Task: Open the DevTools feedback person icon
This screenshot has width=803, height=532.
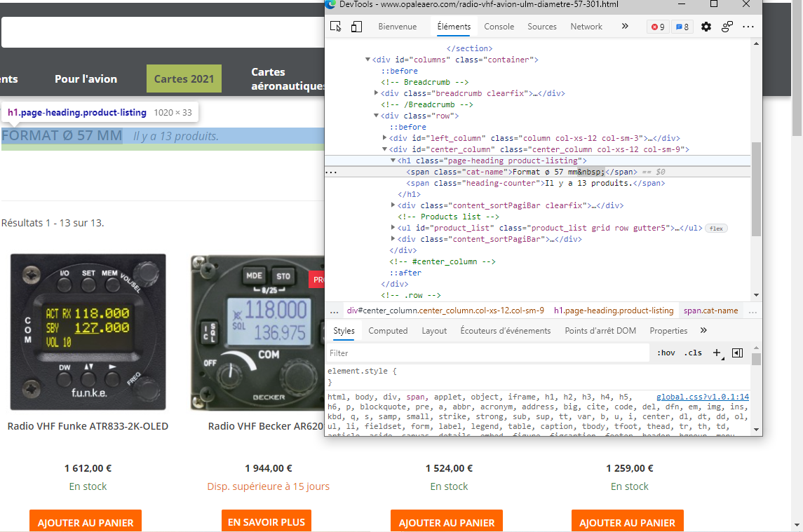Action: pos(727,27)
